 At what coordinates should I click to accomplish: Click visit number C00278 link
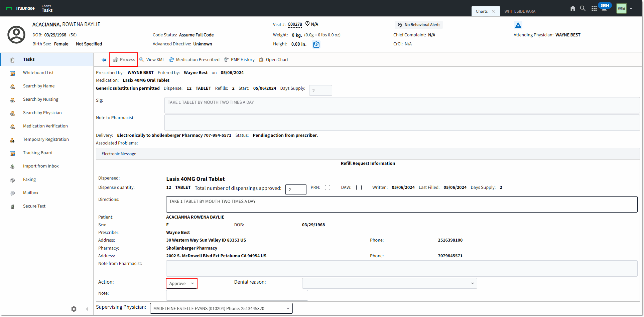pos(295,24)
